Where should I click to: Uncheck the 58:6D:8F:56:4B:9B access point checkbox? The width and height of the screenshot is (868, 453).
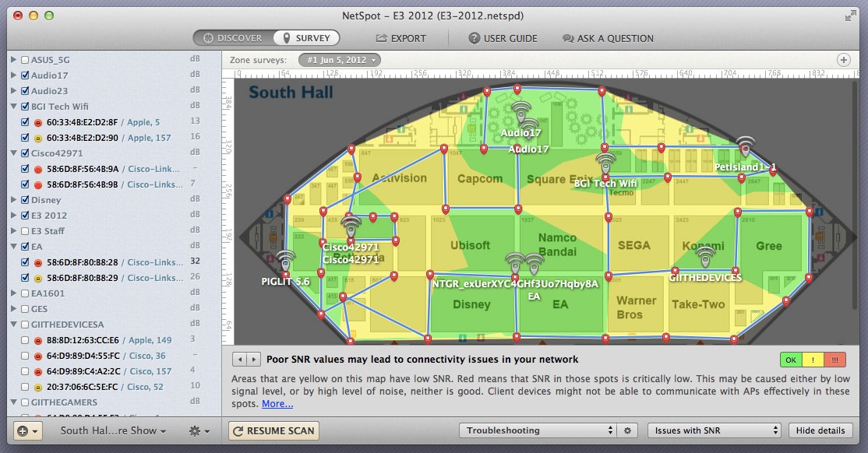(x=24, y=184)
